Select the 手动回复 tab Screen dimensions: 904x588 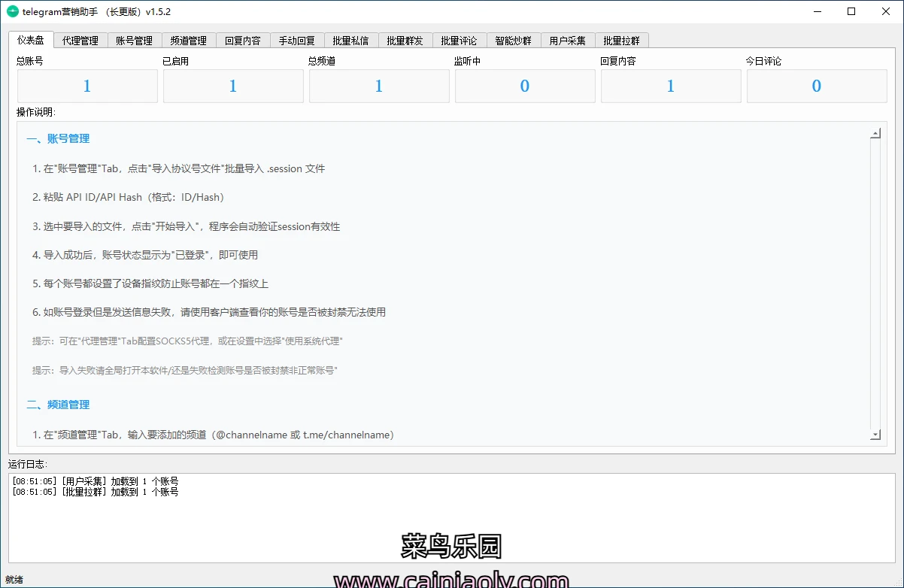[297, 41]
